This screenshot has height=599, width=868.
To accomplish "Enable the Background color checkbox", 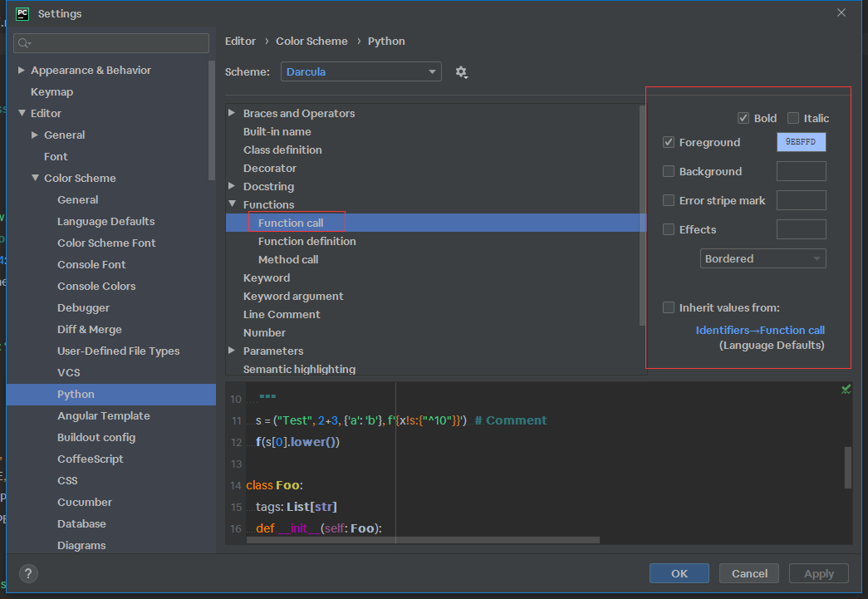I will pyautogui.click(x=669, y=172).
